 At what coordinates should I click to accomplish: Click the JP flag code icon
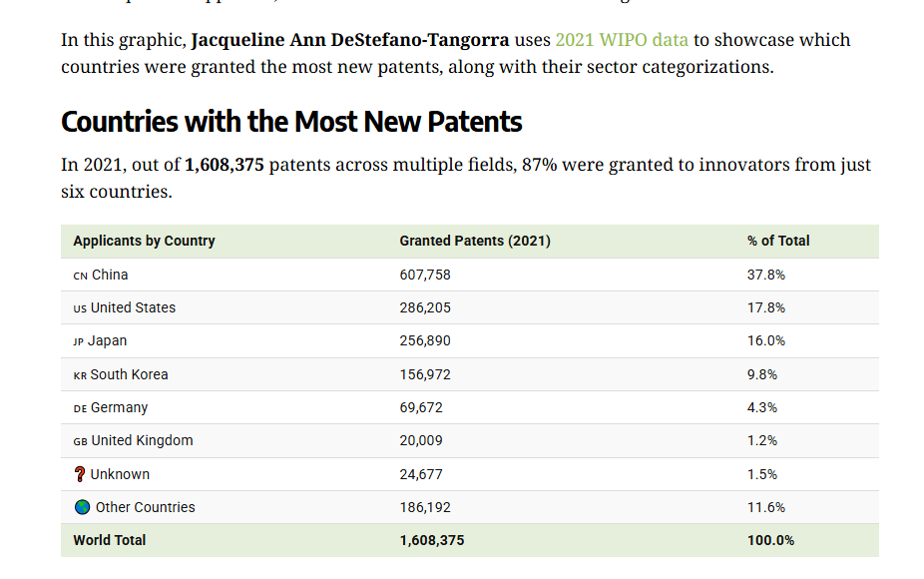pyautogui.click(x=79, y=341)
